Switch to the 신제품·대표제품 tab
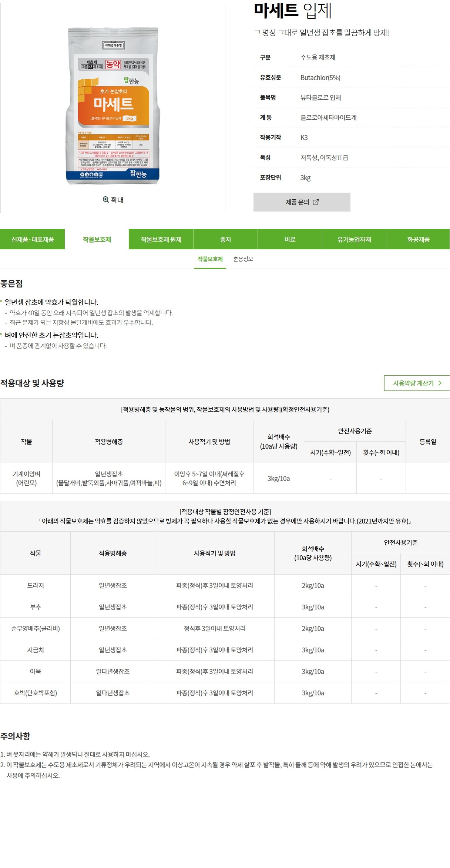Viewport: 450px width, 868px height. (32, 239)
